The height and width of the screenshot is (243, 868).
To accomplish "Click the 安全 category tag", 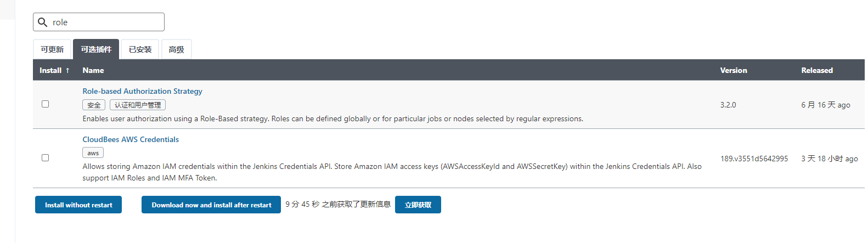I will [x=94, y=105].
